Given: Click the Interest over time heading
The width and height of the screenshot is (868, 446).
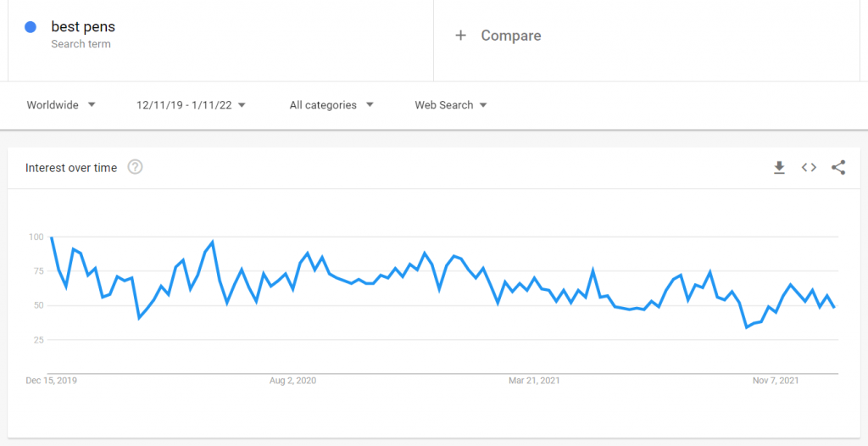Looking at the screenshot, I should 71,168.
